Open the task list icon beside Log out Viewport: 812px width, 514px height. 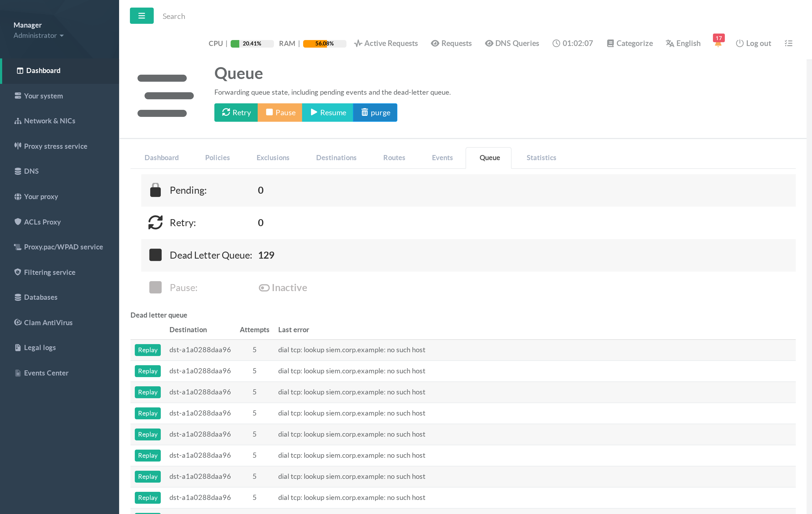pos(788,43)
